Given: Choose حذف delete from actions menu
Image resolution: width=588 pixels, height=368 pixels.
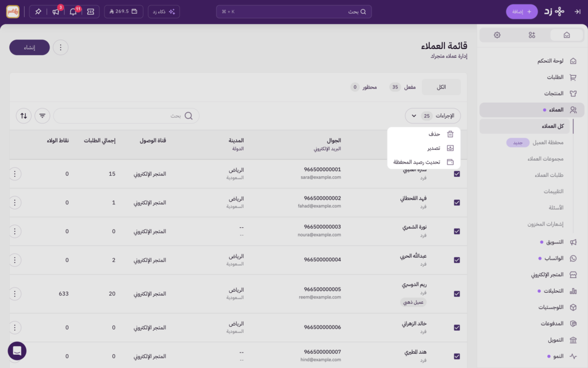Looking at the screenshot, I should click(x=424, y=134).
